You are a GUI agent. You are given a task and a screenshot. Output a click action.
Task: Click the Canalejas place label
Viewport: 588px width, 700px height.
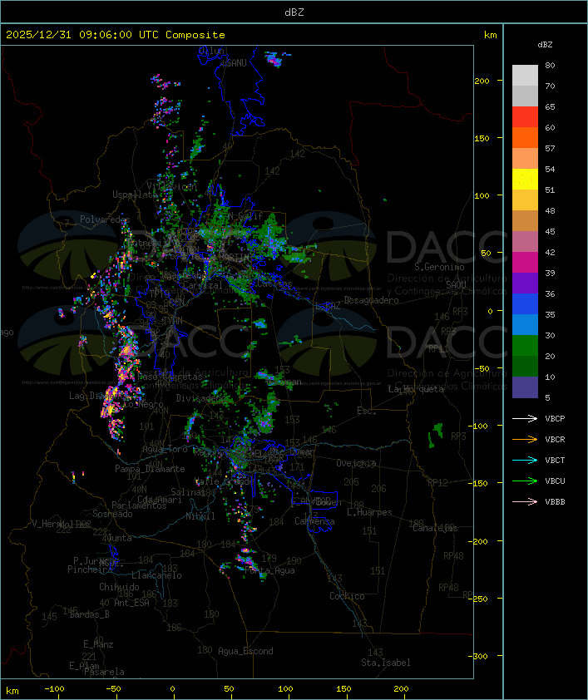[x=435, y=528]
